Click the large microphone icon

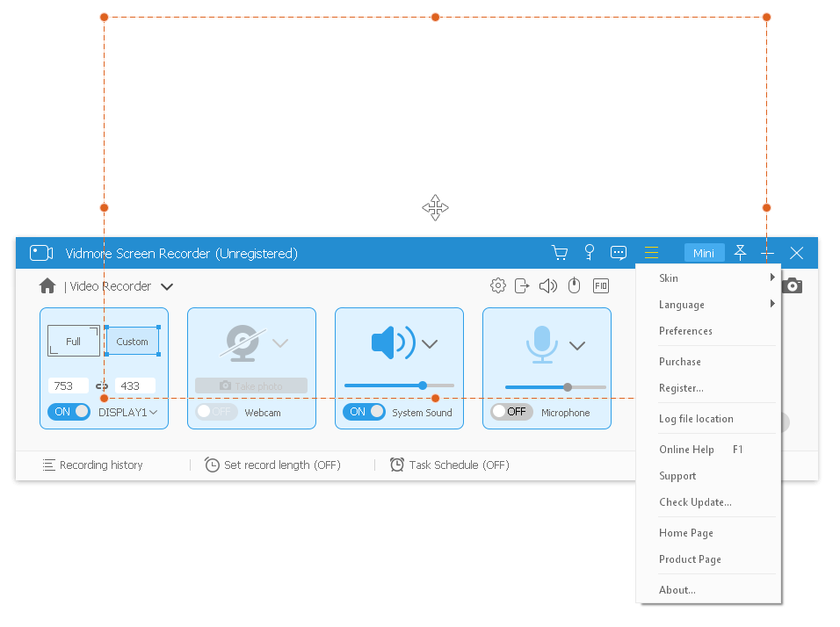[542, 344]
